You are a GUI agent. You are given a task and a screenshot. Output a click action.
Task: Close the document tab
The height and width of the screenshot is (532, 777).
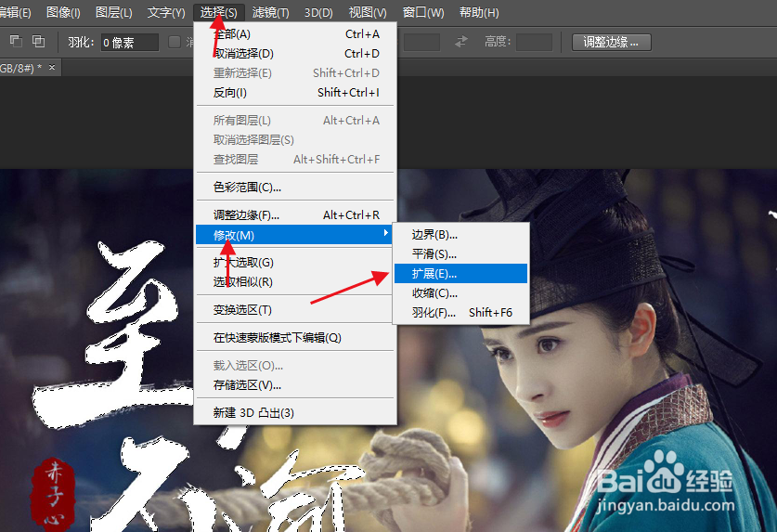pos(52,67)
